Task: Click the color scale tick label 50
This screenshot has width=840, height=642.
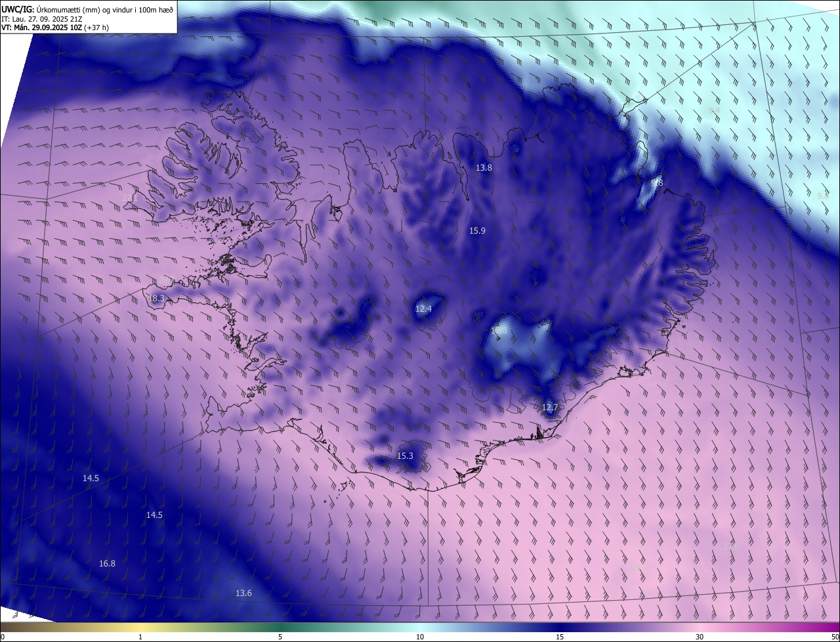Action: pos(835,637)
